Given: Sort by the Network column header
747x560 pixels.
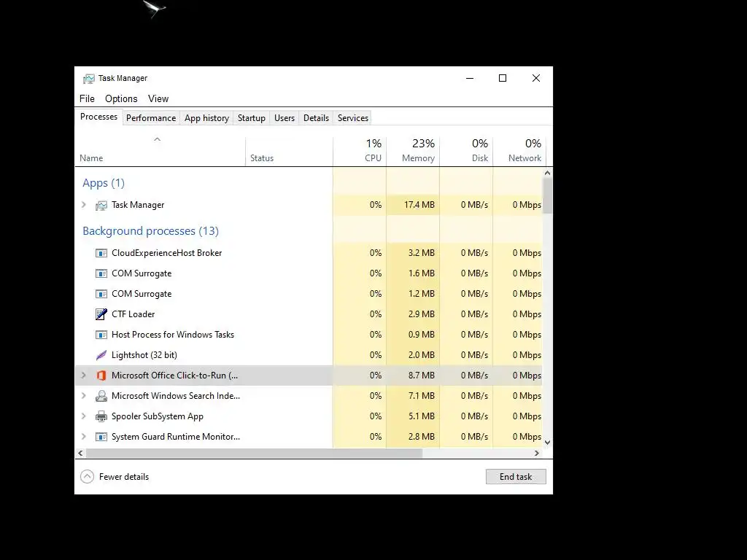Looking at the screenshot, I should [x=519, y=152].
